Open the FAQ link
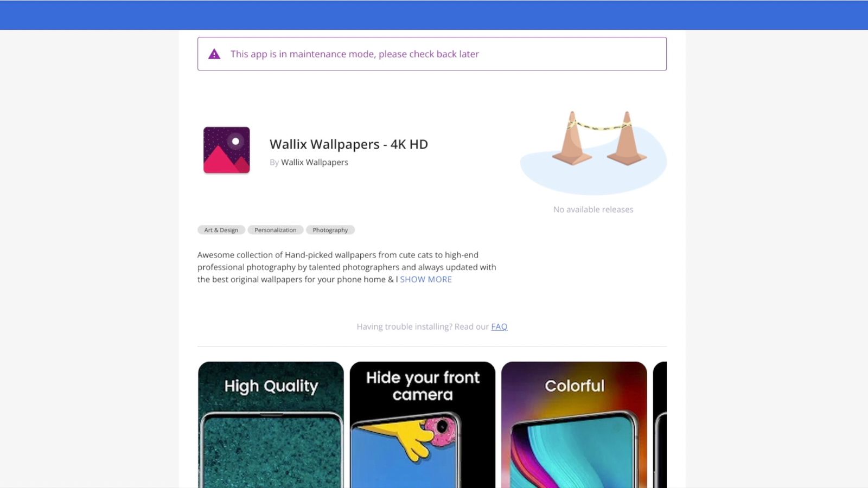 [499, 326]
